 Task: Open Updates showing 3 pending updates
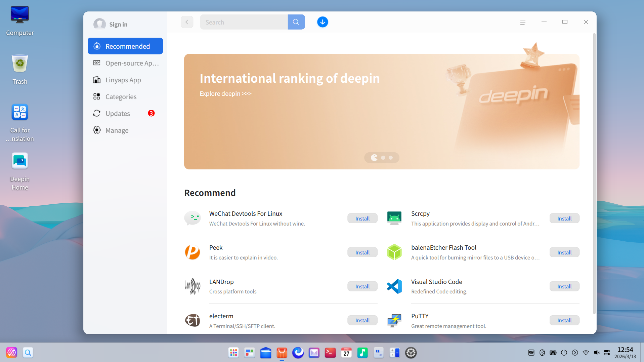[x=118, y=113]
